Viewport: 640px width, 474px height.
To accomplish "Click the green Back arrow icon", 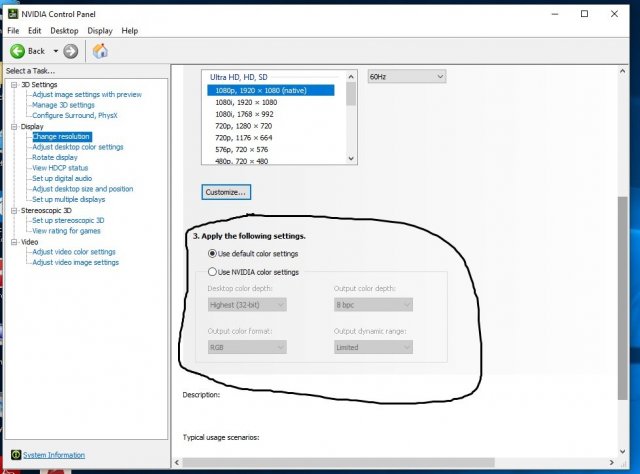I will (17, 51).
